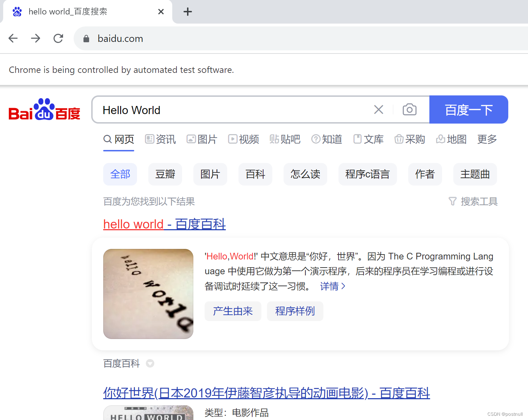
Task: Click the 产生由来 button
Action: (x=233, y=311)
